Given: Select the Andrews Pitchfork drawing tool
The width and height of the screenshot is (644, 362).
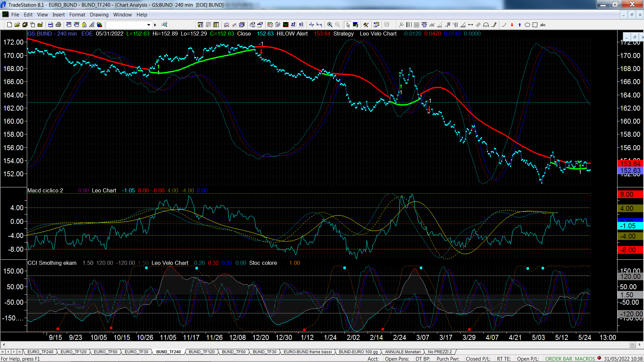Looking at the screenshot, I should coord(401,24).
